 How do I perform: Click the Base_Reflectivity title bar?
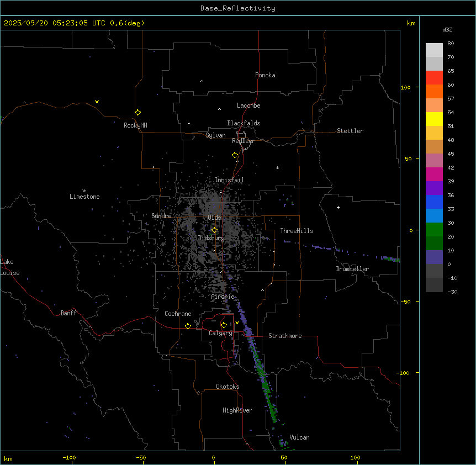237,8
